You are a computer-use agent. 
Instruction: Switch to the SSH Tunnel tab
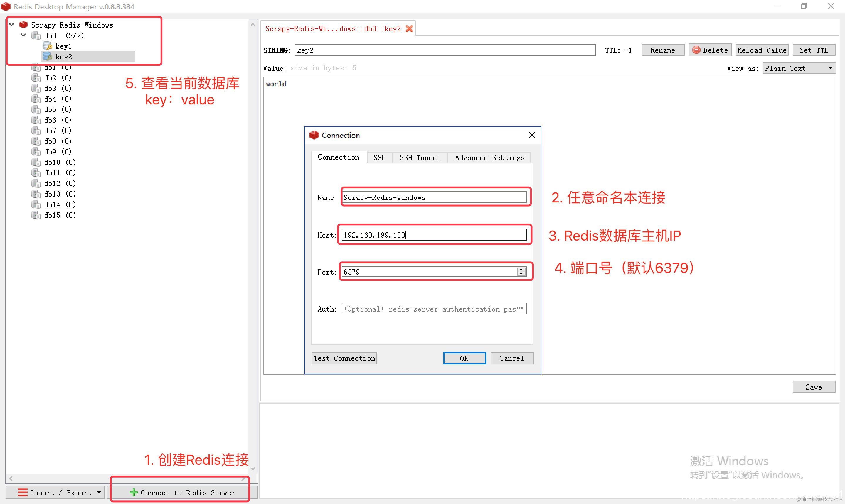420,158
